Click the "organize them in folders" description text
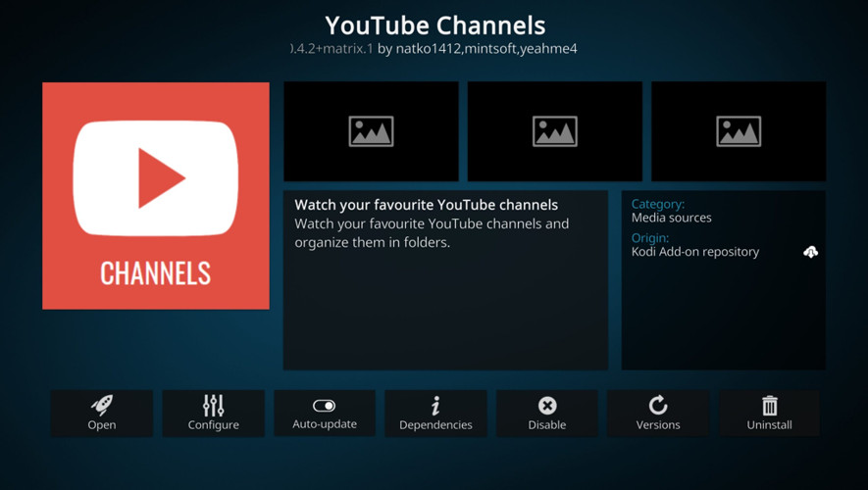 pyautogui.click(x=373, y=242)
